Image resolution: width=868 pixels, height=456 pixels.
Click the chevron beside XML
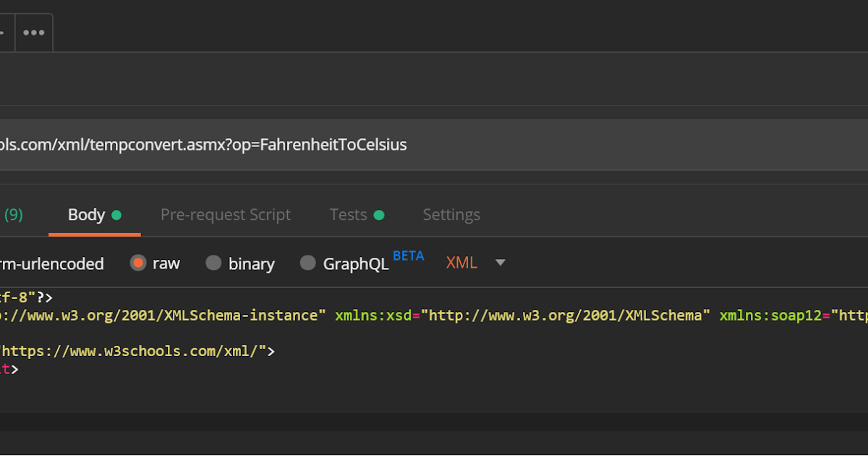500,263
